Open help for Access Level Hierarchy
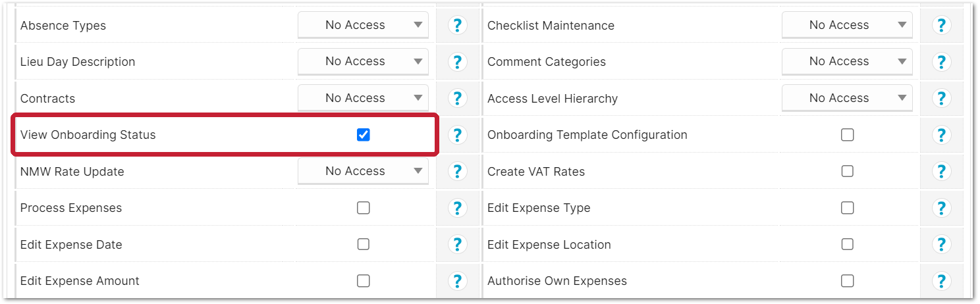980x304 pixels. pos(941,99)
